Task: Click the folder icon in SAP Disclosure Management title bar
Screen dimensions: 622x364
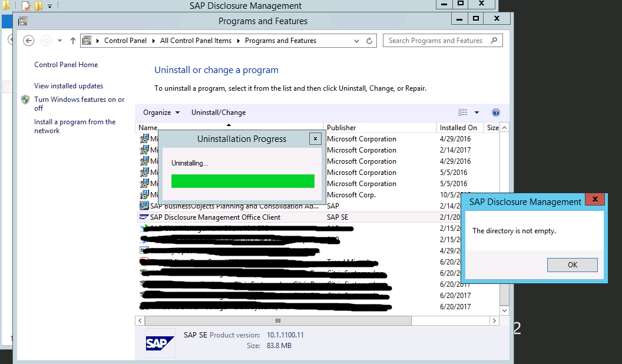Action: point(38,6)
